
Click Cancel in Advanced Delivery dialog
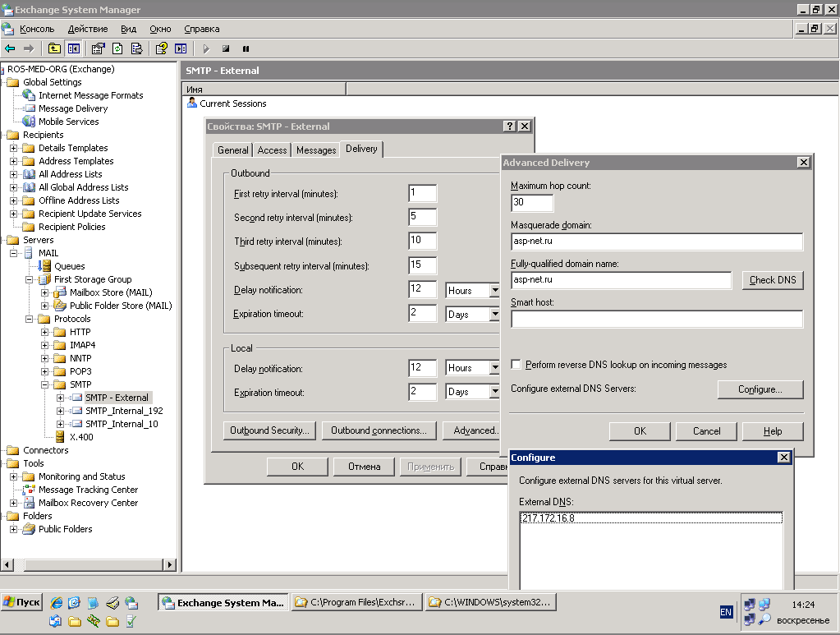(706, 431)
